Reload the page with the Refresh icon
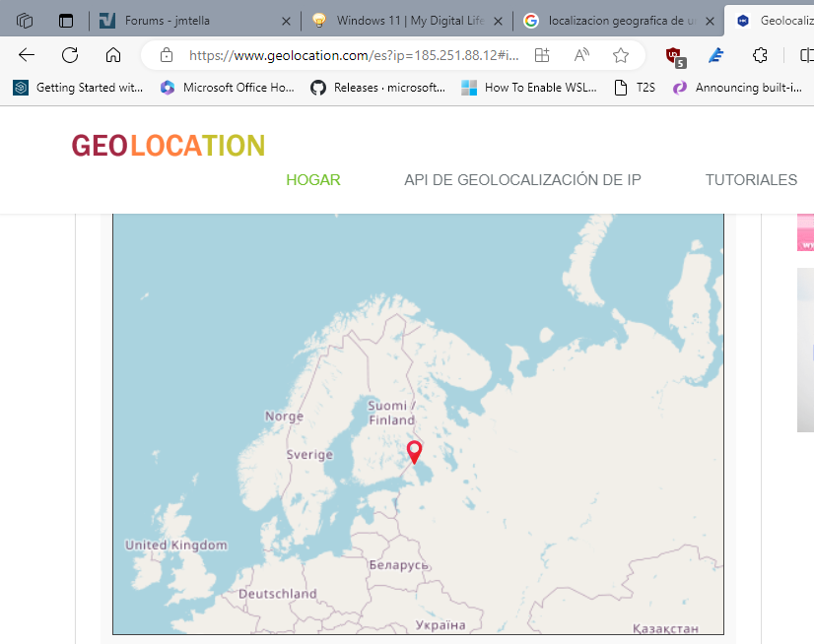Viewport: 814px width, 644px height. pos(70,55)
